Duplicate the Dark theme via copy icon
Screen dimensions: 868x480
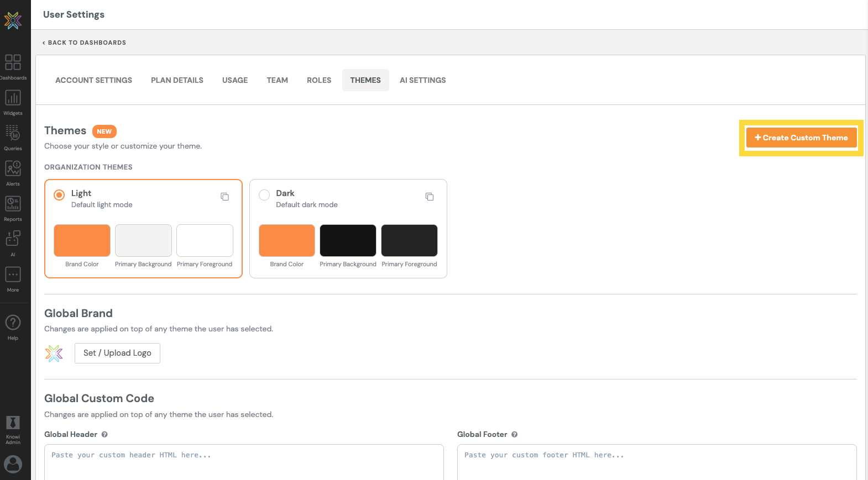430,197
